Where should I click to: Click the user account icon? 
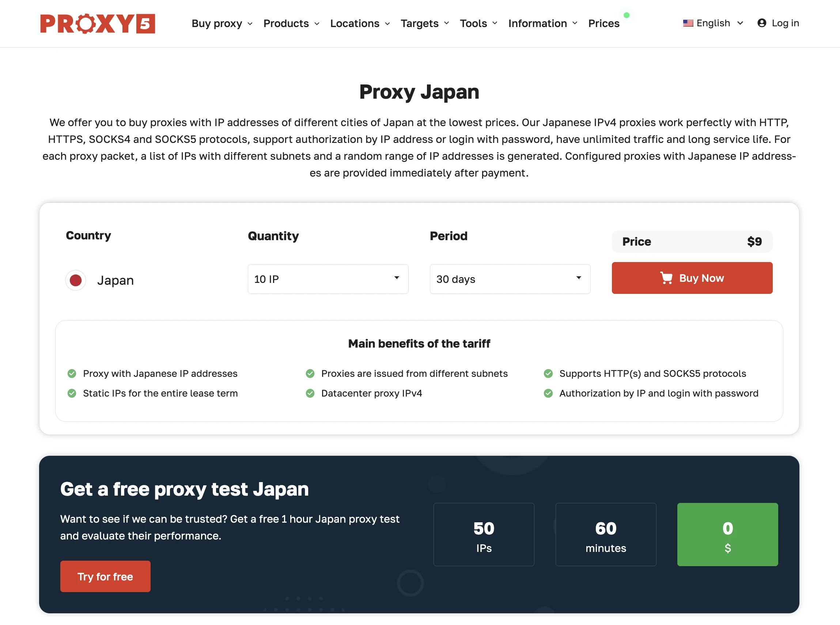[x=762, y=23]
